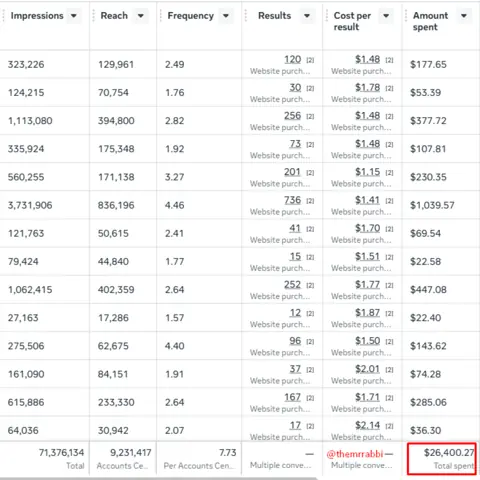Click the $1.78 cost per result link
The height and width of the screenshot is (480, 480).
(x=368, y=88)
